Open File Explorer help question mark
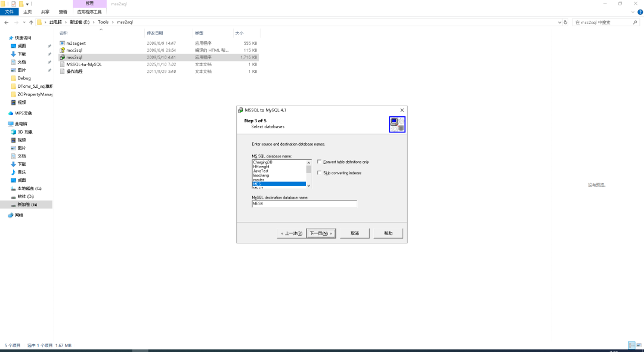 point(640,12)
